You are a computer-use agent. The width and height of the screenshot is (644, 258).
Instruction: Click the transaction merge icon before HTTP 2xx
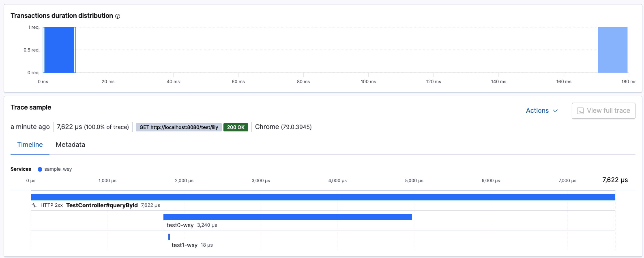pyautogui.click(x=34, y=205)
